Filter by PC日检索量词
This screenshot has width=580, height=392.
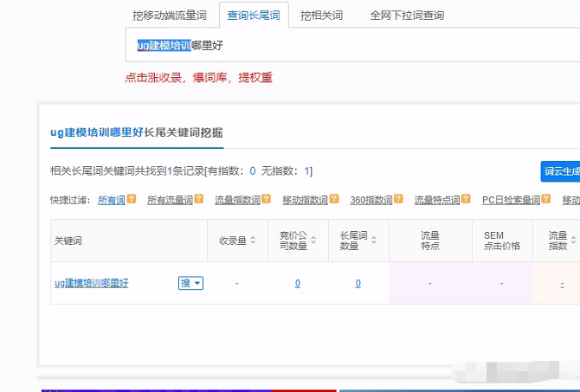click(512, 200)
